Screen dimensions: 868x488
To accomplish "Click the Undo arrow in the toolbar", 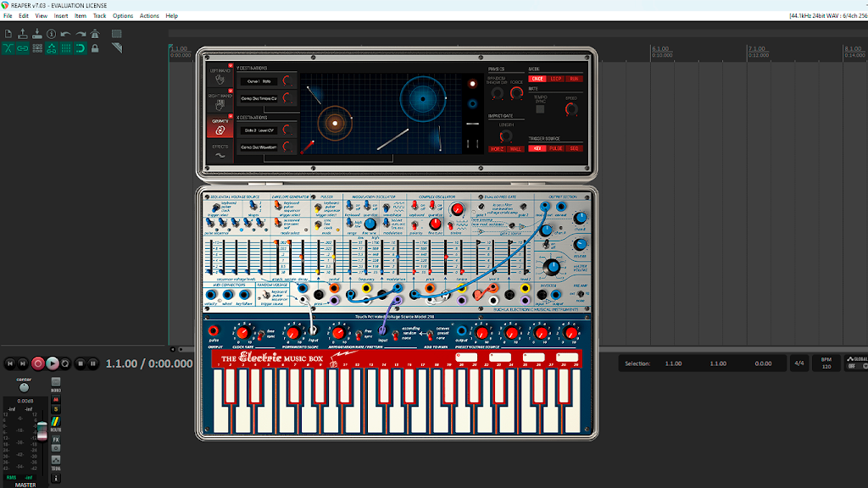I will point(66,34).
